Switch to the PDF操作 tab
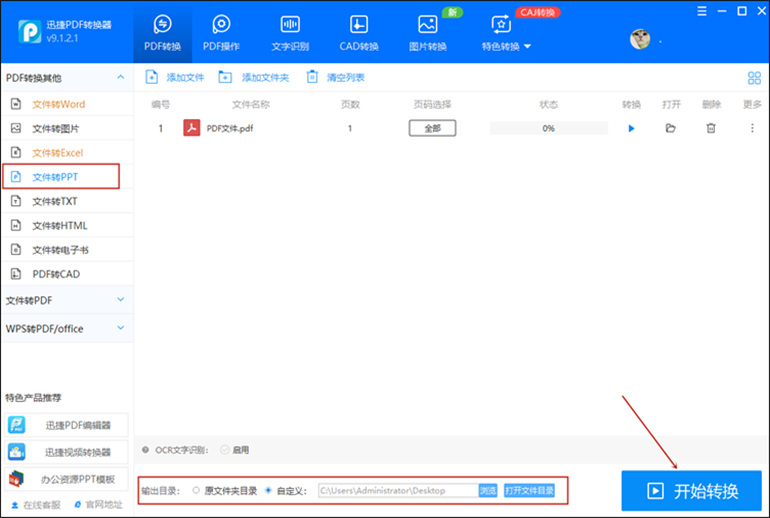The height and width of the screenshot is (518, 770). (221, 32)
